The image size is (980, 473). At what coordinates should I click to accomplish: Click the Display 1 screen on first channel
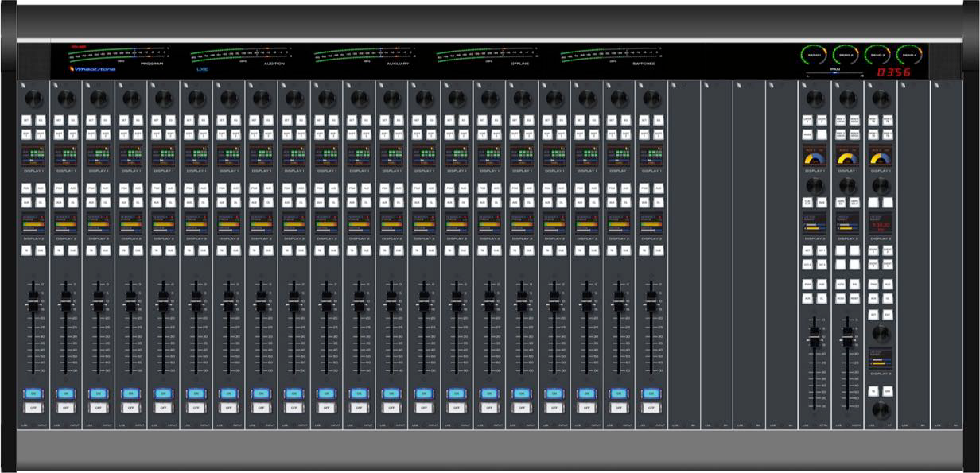click(33, 155)
